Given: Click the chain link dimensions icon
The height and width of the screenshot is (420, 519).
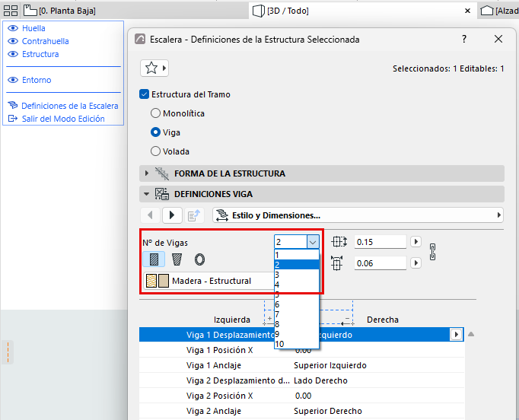Looking at the screenshot, I should (x=432, y=252).
